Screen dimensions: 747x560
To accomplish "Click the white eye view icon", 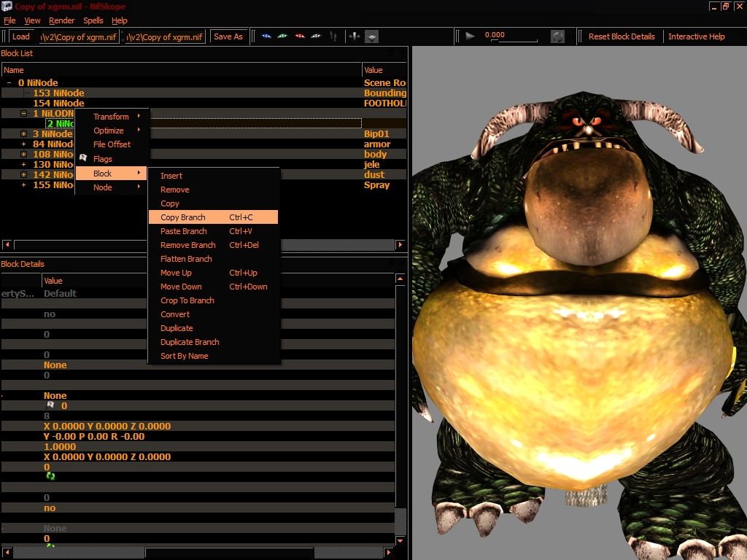I will click(x=316, y=36).
